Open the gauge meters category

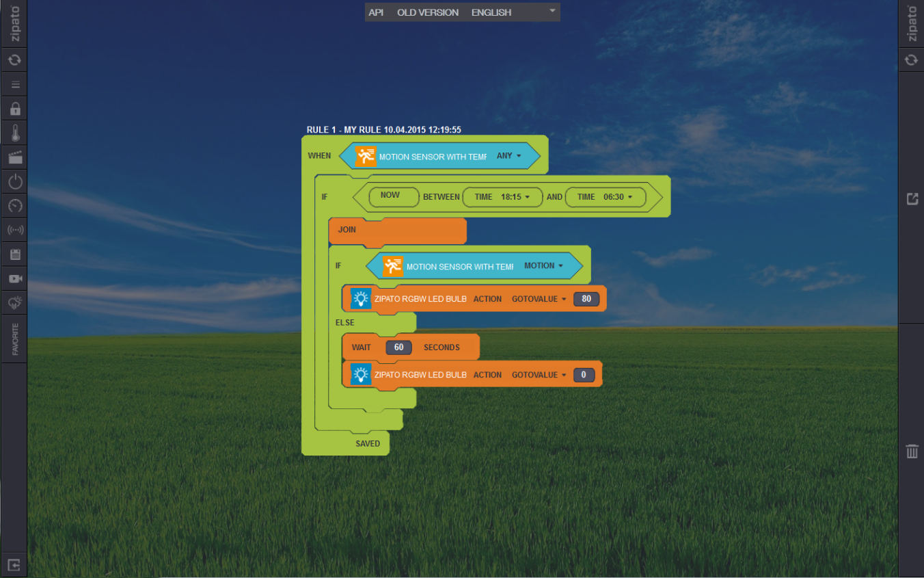(x=15, y=206)
